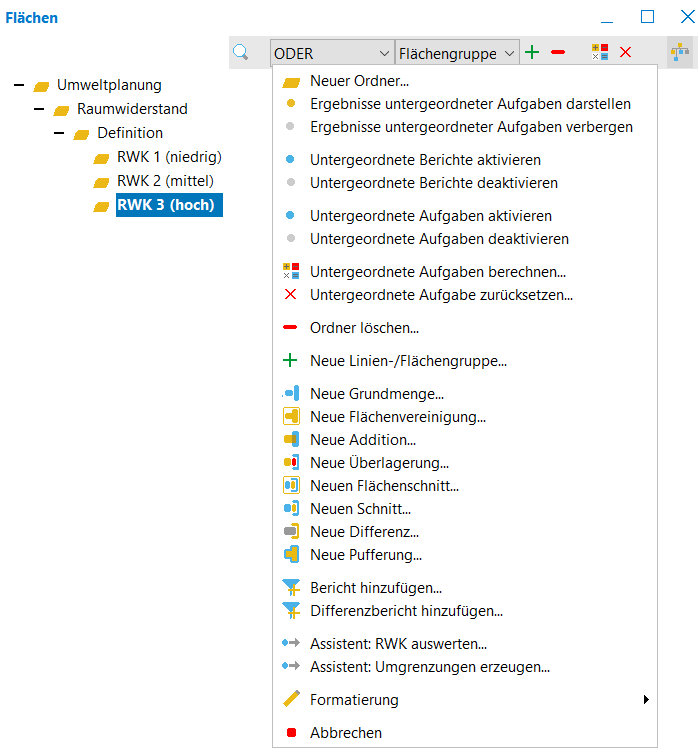Collapse the Raumwiderstand tree node
700x752 pixels.
coord(39,109)
